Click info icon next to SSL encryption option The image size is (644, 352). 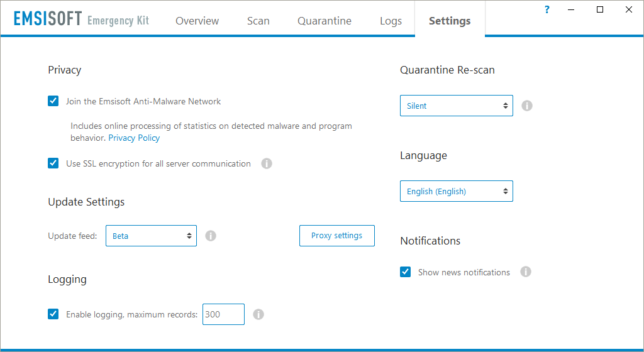(x=267, y=163)
